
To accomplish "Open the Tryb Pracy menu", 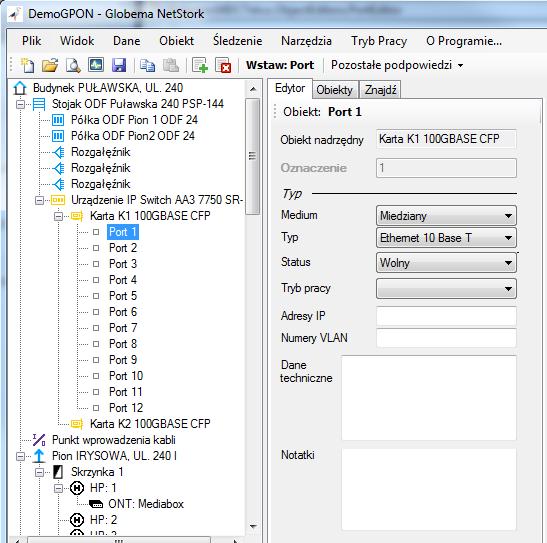I will (x=379, y=41).
